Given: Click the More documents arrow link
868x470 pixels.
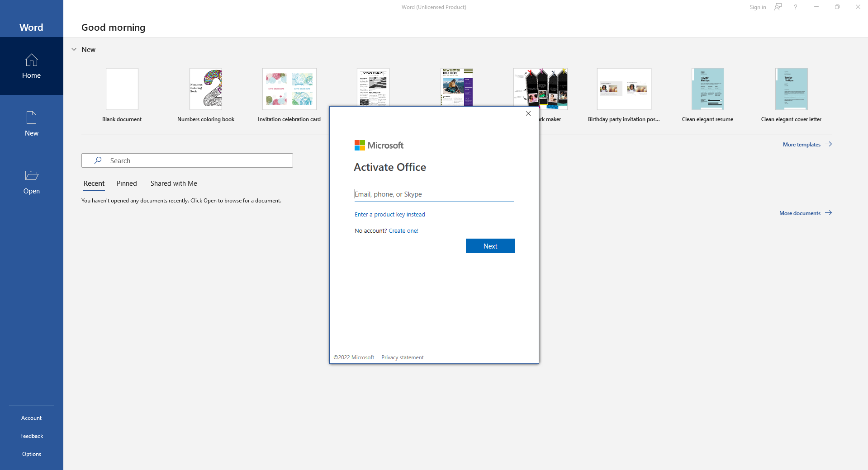Looking at the screenshot, I should pyautogui.click(x=805, y=213).
